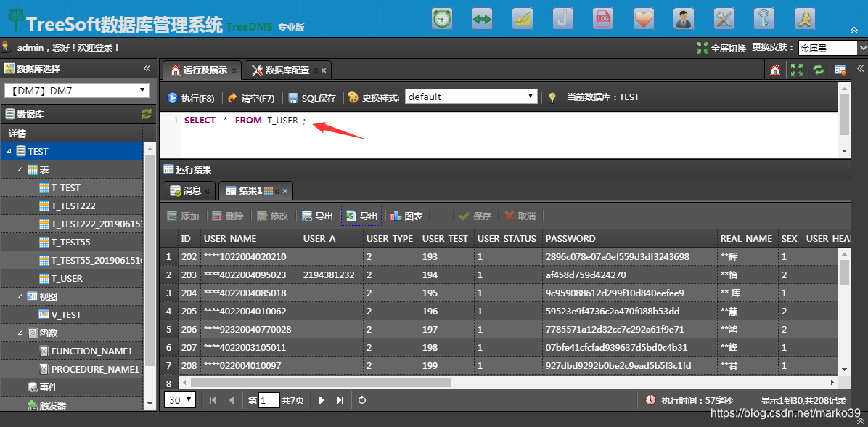
Task: Open the 【DM7】DM7 database selector
Action: (77, 91)
